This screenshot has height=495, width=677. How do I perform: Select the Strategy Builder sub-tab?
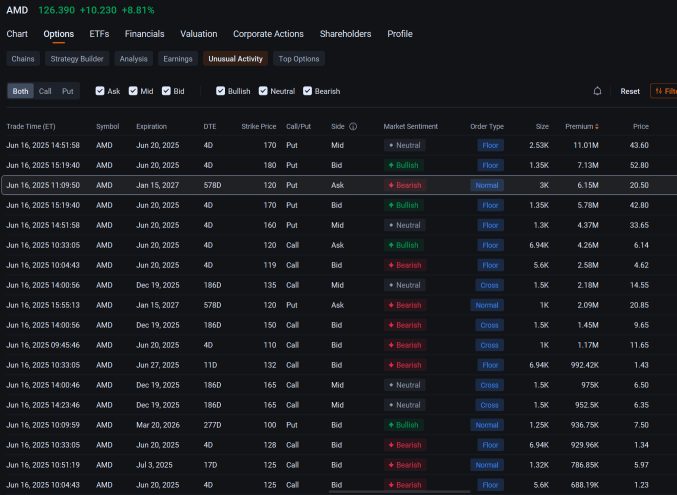(77, 59)
